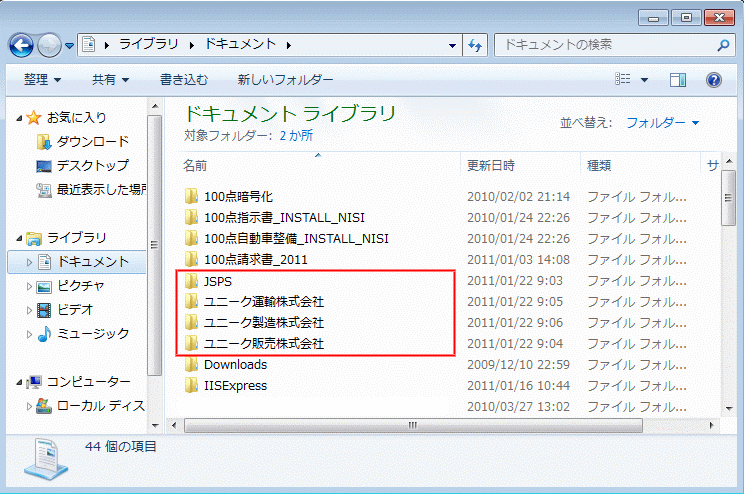Click the Forward navigation arrow button
Viewport: 744px width, 494px height.
pyautogui.click(x=49, y=45)
